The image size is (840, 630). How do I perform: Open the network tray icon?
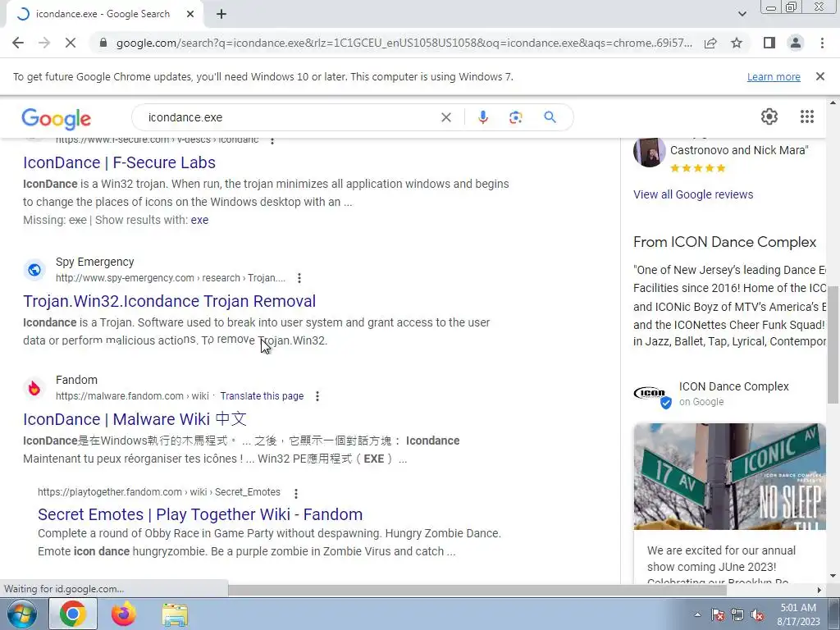(737, 614)
